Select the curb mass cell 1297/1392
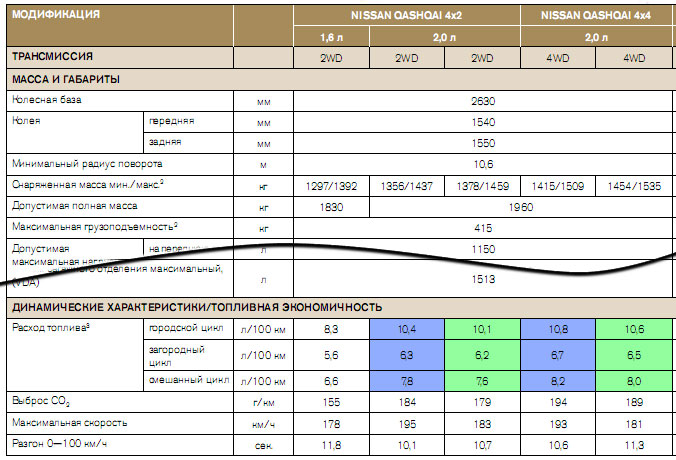Screen dimensions: 676x460 (331, 186)
